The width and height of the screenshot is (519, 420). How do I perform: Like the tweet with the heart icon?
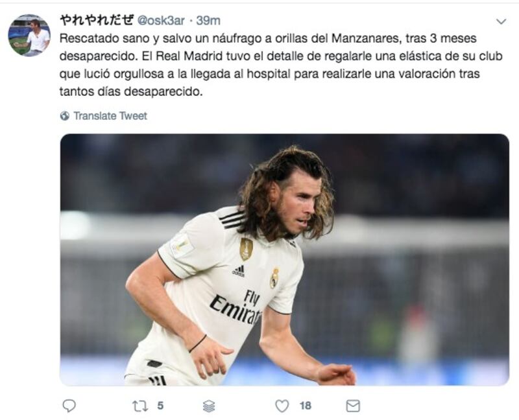click(x=282, y=406)
